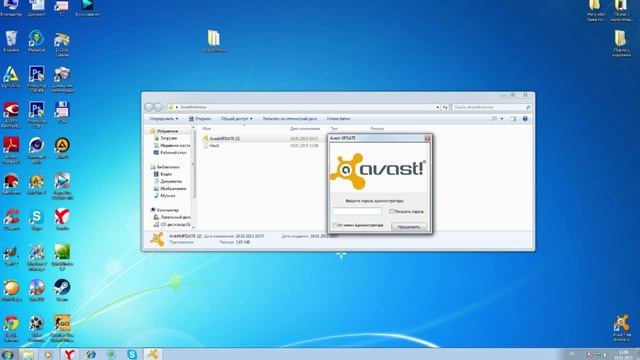This screenshot has height=360, width=640.
Task: Click the Продолжить button in Avast dialog
Action: (x=409, y=227)
